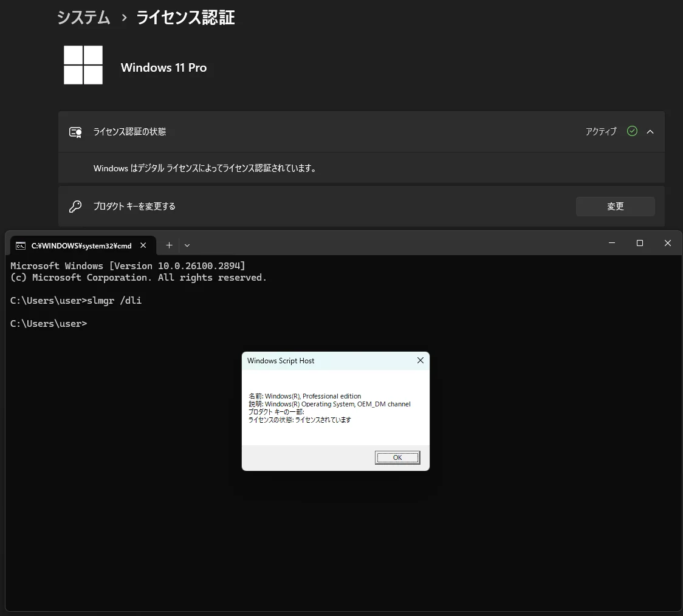
Task: Click the key icon beside プロダクト キーを変更する
Action: pos(75,207)
